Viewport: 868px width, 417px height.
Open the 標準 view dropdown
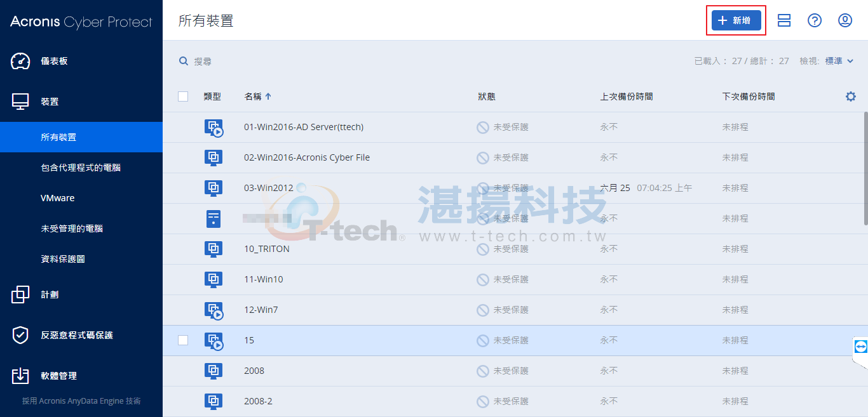click(839, 61)
